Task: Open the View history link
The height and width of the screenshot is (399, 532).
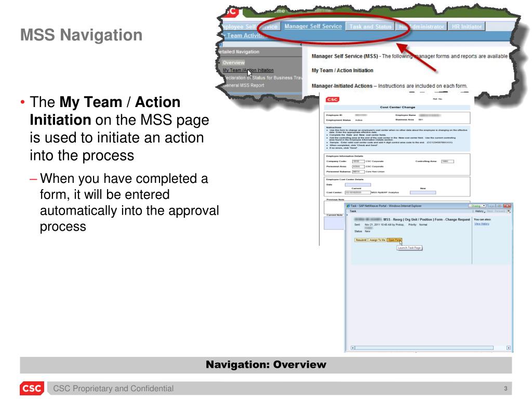Action: pos(482,224)
